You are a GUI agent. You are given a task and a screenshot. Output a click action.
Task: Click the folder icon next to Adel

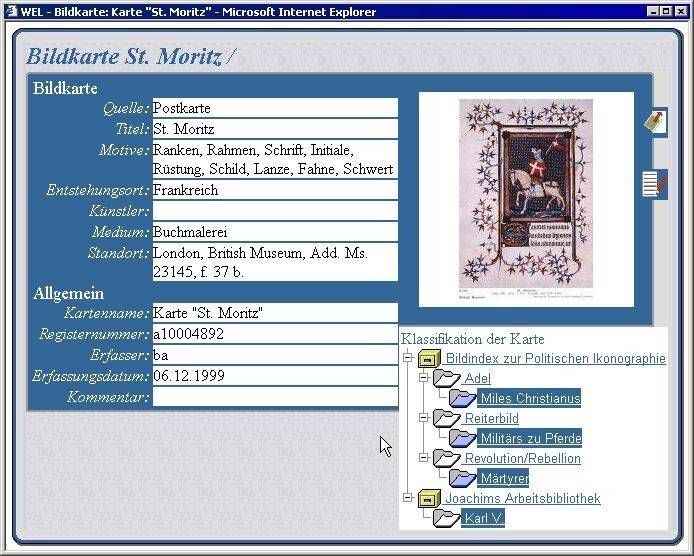446,378
